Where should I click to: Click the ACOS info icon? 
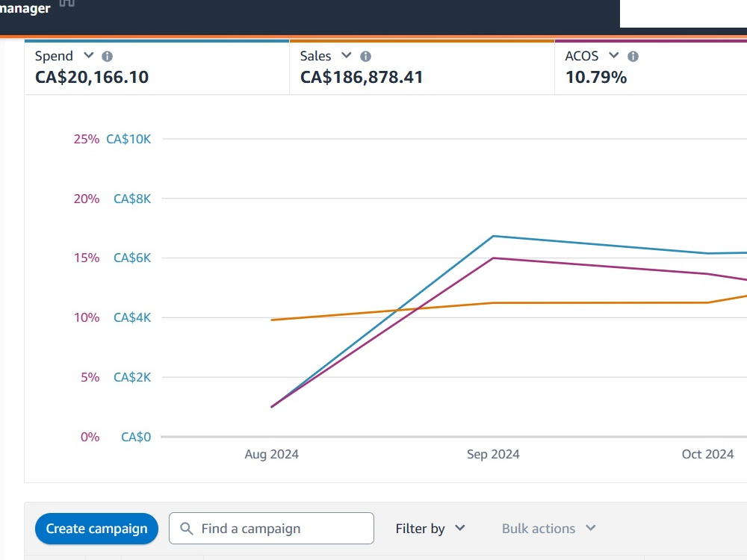tap(633, 57)
